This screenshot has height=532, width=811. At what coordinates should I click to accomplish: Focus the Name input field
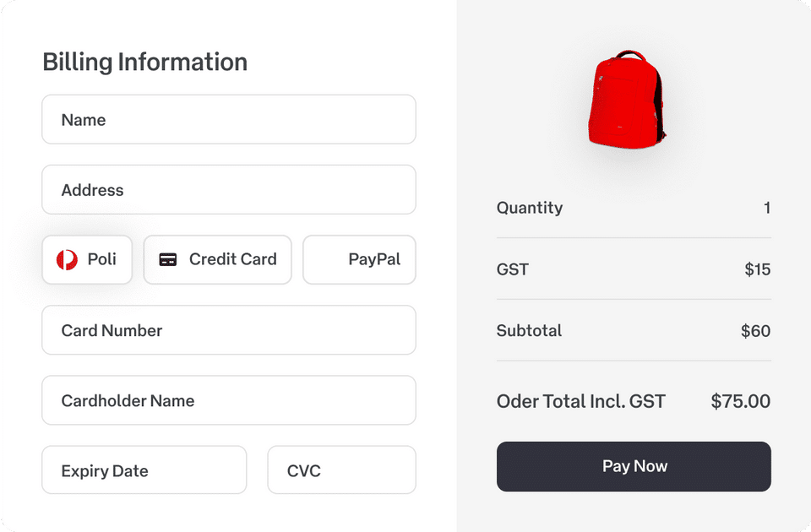click(228, 120)
